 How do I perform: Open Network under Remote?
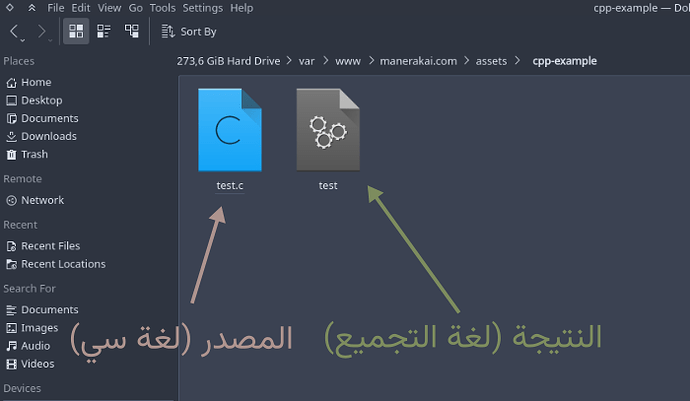click(42, 200)
